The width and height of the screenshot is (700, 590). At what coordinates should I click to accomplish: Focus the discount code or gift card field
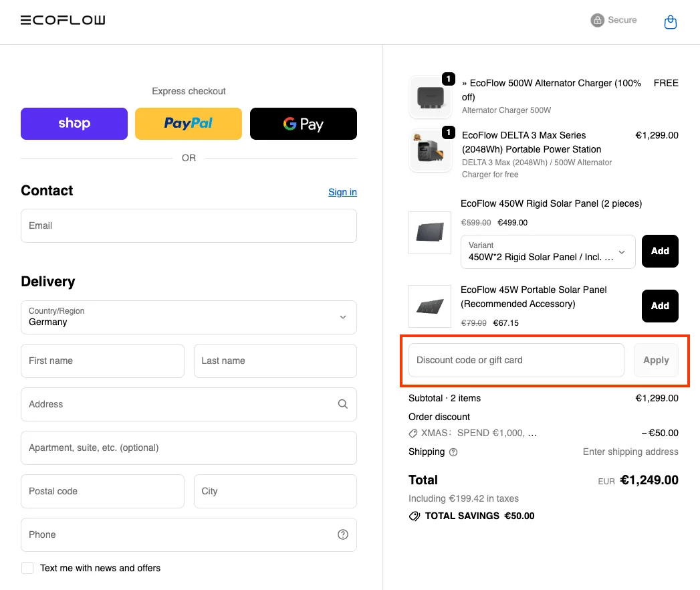515,360
